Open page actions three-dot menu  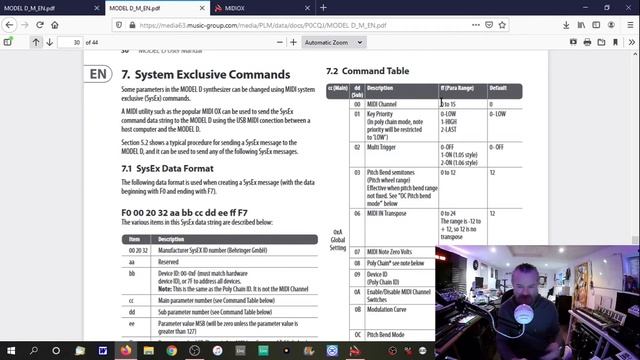pos(476,25)
